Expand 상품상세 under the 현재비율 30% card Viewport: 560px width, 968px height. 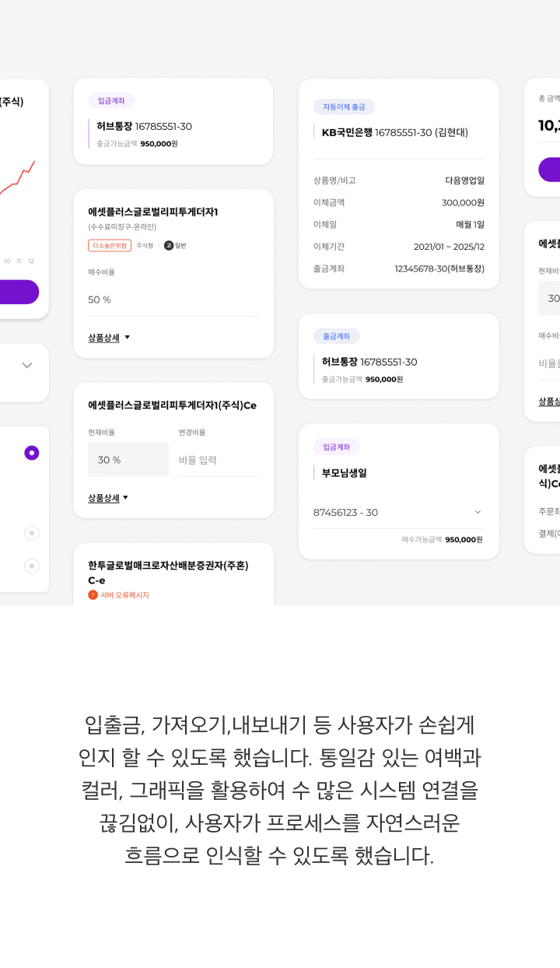point(108,498)
